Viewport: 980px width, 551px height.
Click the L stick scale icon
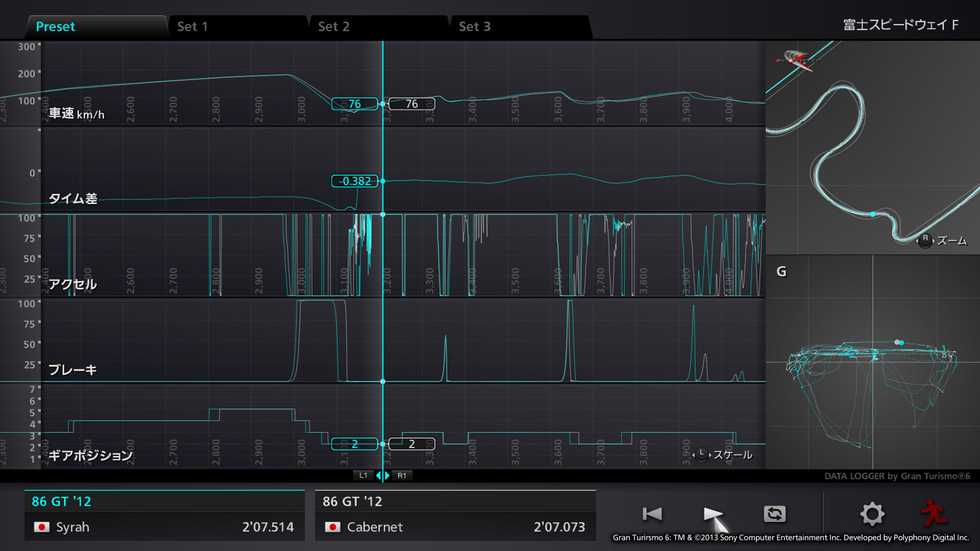coord(701,455)
